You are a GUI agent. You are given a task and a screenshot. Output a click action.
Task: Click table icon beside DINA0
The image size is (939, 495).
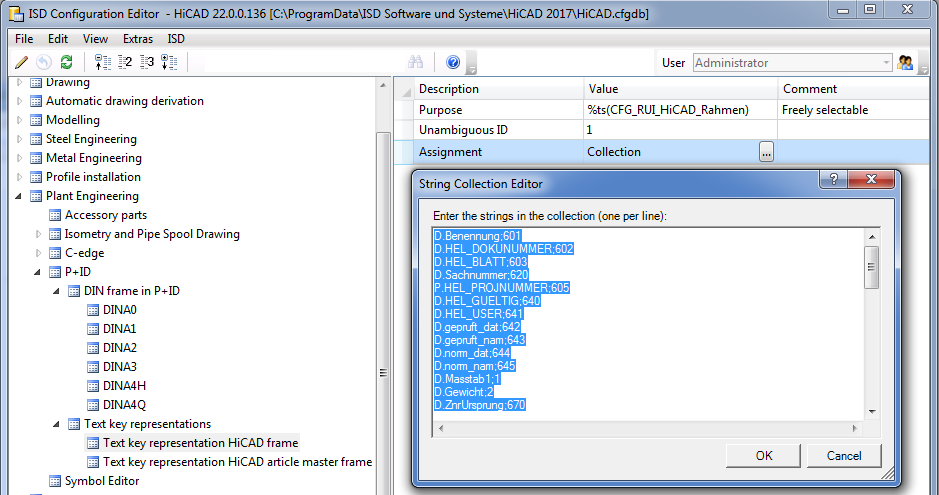pyautogui.click(x=93, y=310)
